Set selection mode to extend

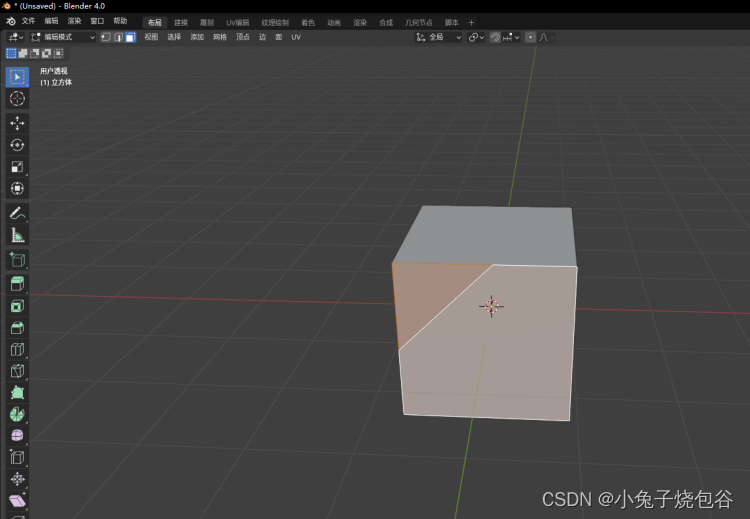[23, 53]
